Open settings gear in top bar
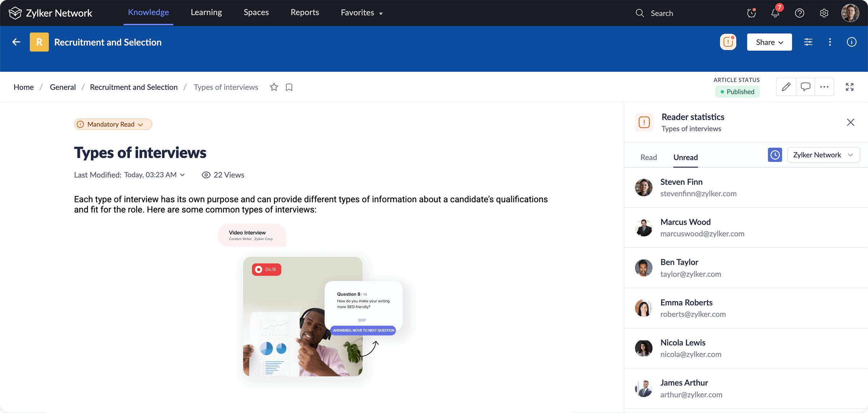868x413 pixels. tap(824, 13)
